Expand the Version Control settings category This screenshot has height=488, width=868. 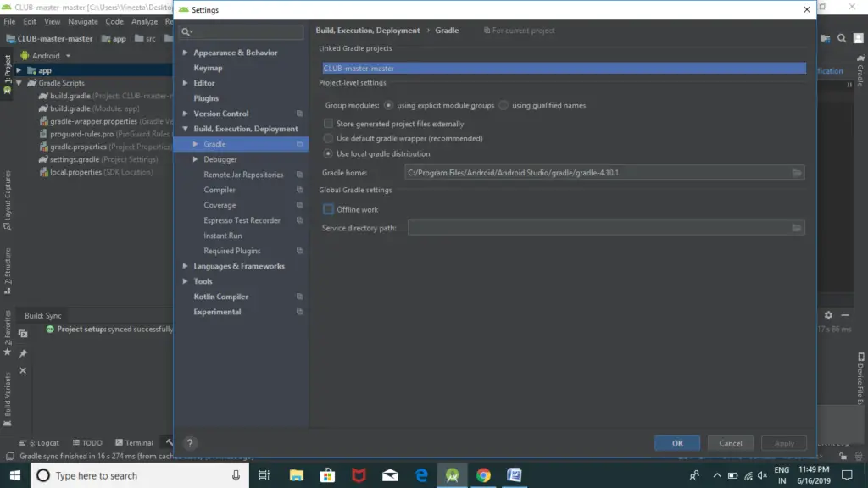pyautogui.click(x=186, y=114)
